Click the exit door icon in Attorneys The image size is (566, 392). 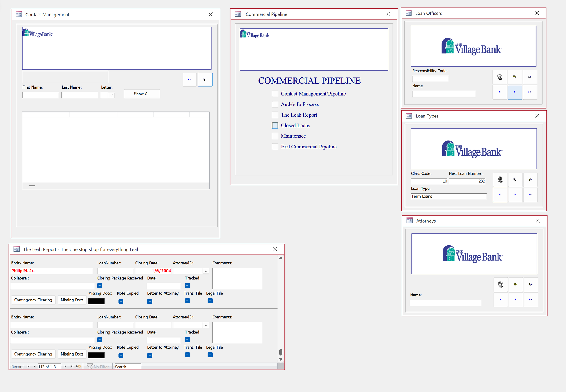point(531,285)
